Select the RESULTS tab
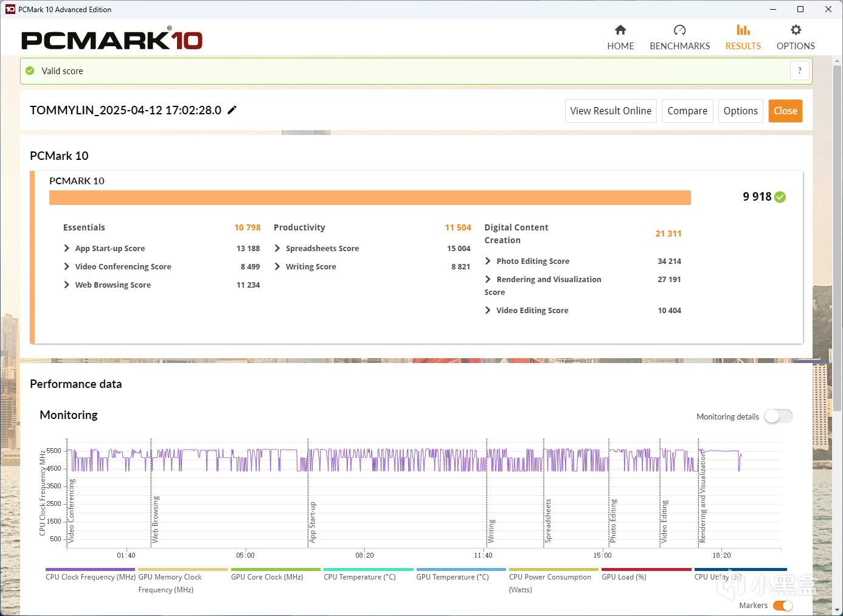The width and height of the screenshot is (843, 616). pyautogui.click(x=743, y=38)
